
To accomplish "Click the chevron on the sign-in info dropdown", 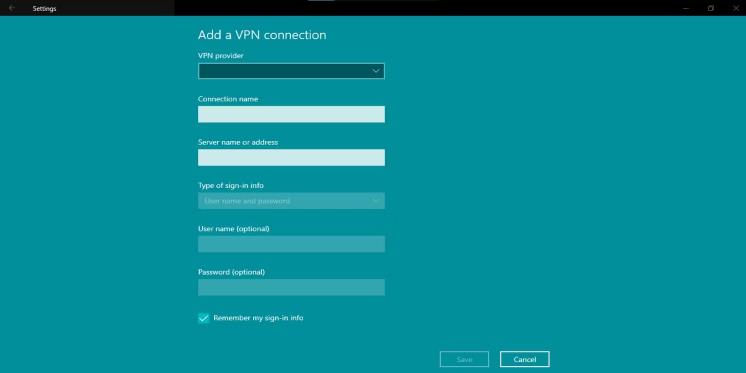I will click(x=376, y=201).
